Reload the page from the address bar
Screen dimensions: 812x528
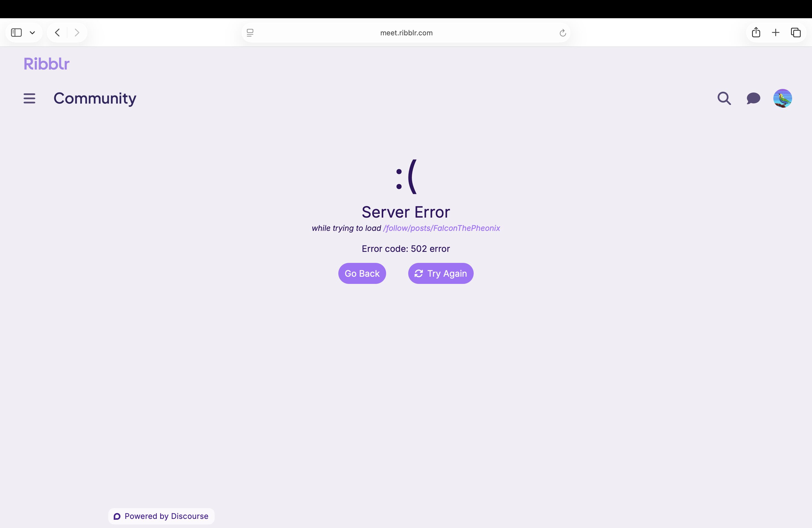[x=563, y=33]
